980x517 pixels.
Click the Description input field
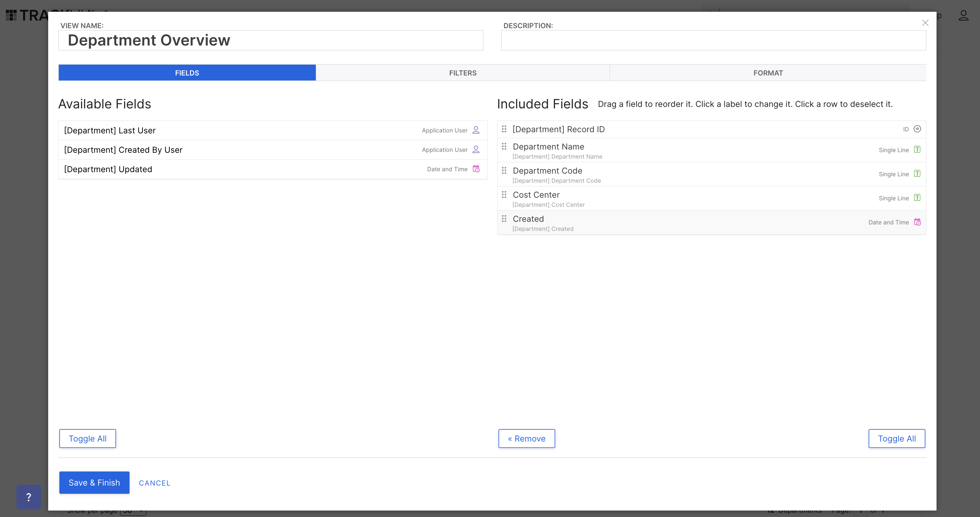(x=713, y=40)
